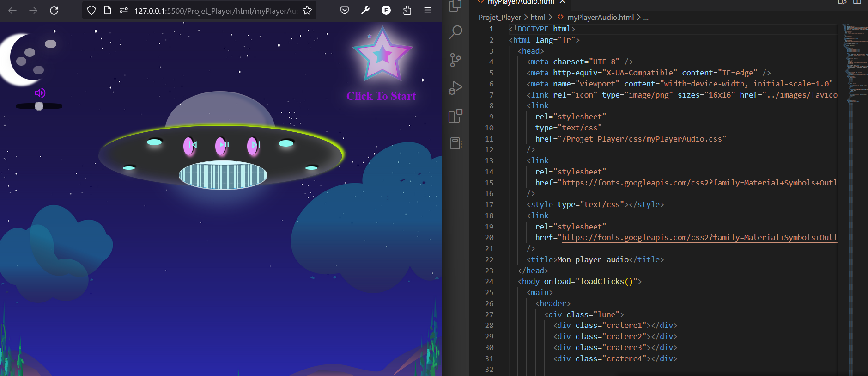Expand the html folder breadcrumb
868x376 pixels.
click(x=538, y=18)
